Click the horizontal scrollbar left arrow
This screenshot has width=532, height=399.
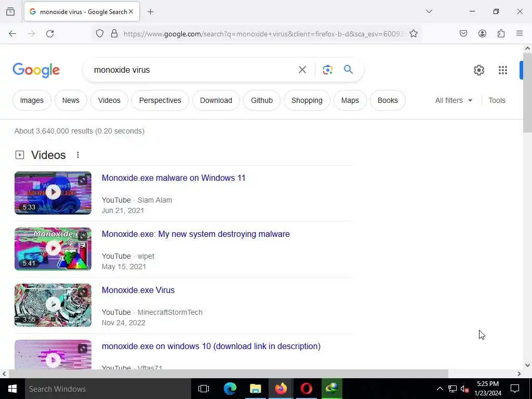tap(4, 374)
